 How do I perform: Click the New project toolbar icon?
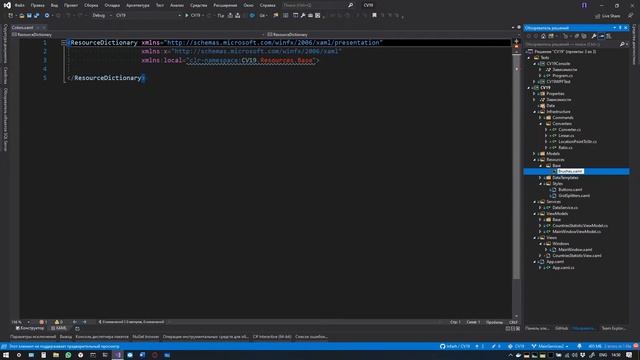(11, 16)
